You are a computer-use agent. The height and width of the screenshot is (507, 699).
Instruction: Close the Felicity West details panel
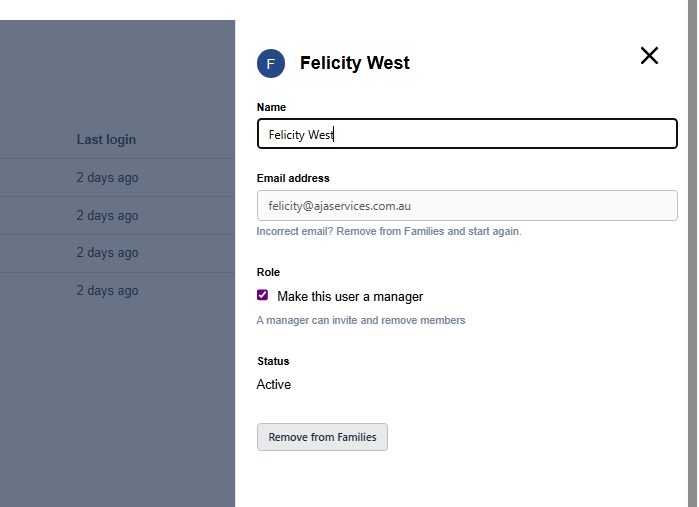click(x=649, y=56)
